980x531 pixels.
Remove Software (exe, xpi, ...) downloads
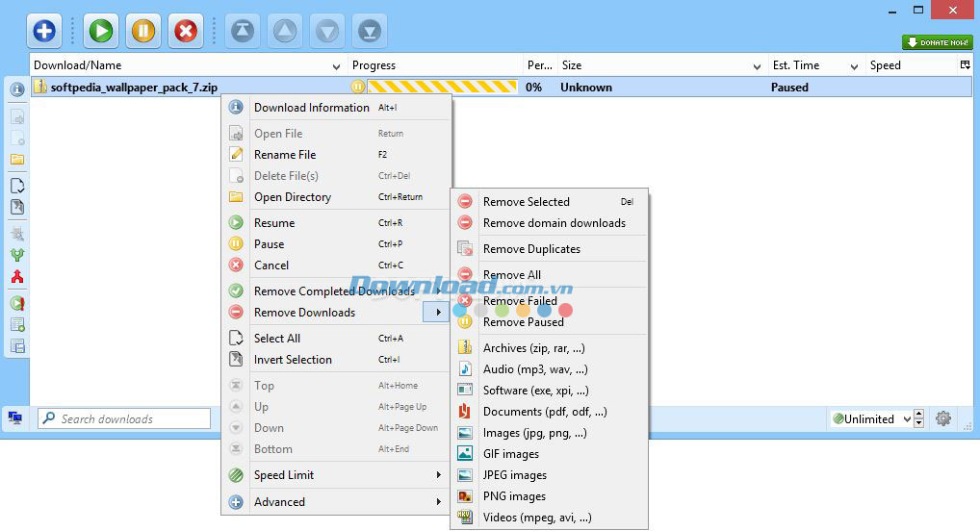(x=550, y=392)
